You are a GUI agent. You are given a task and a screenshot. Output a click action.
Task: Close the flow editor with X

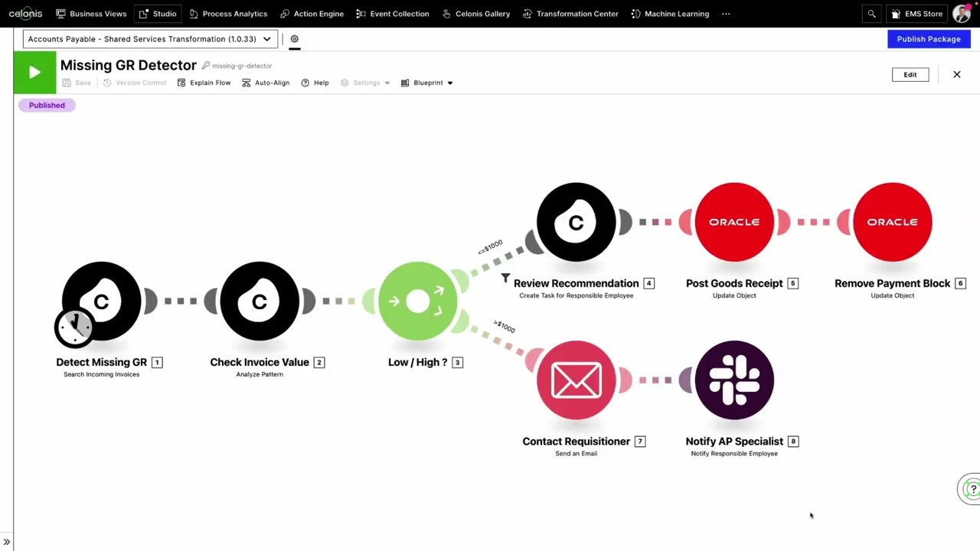(957, 75)
